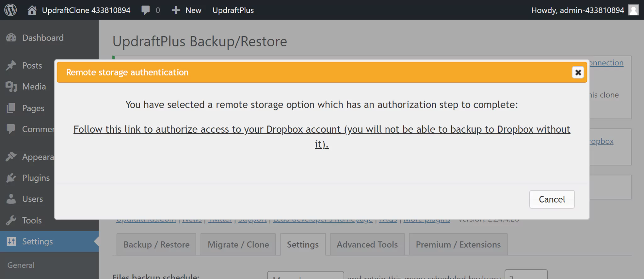Click the Posts pin icon

click(11, 65)
